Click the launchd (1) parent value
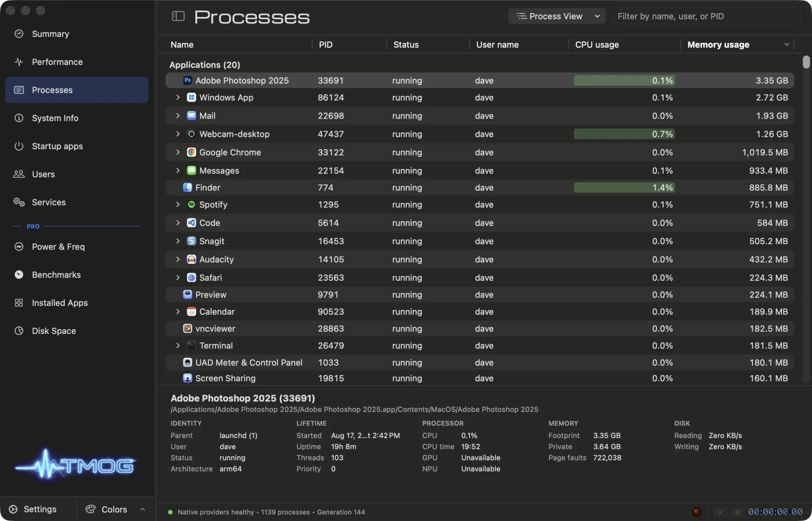812x521 pixels. (x=238, y=435)
